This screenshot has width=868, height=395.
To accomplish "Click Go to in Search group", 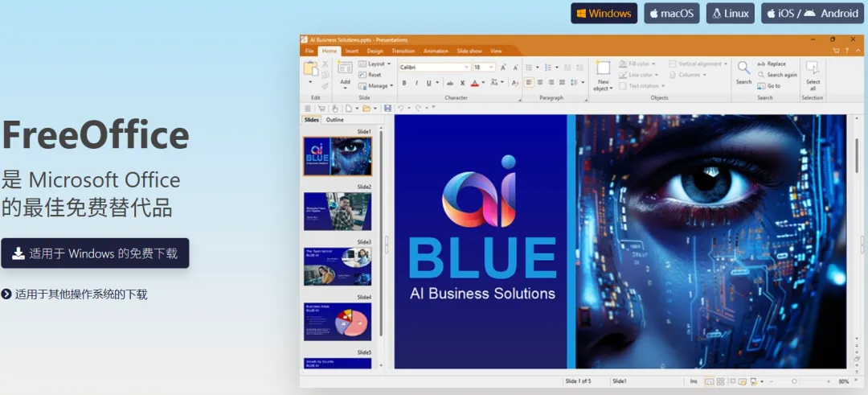I will point(769,86).
